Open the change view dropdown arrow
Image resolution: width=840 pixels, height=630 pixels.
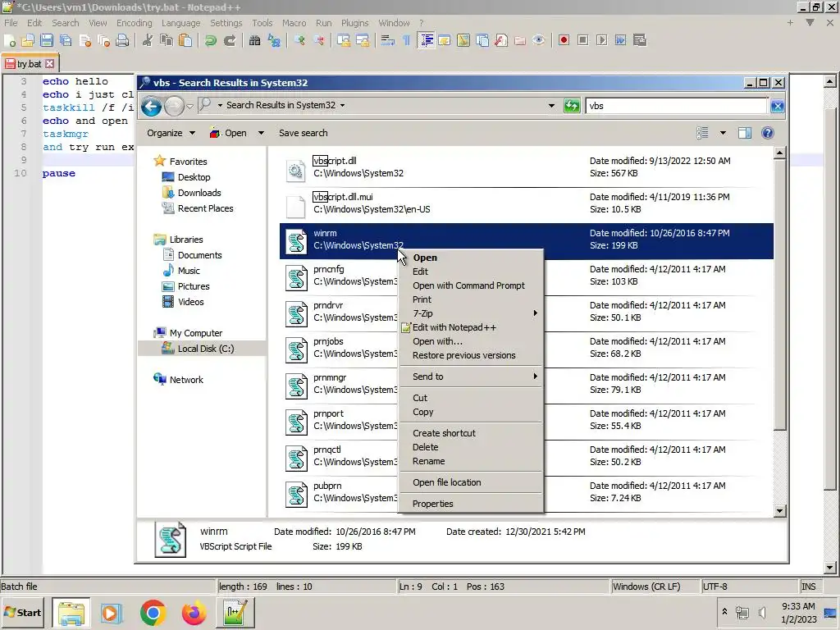[723, 133]
